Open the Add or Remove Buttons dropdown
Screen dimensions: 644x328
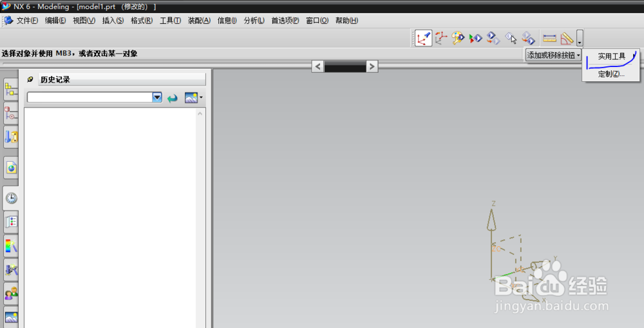pyautogui.click(x=554, y=55)
